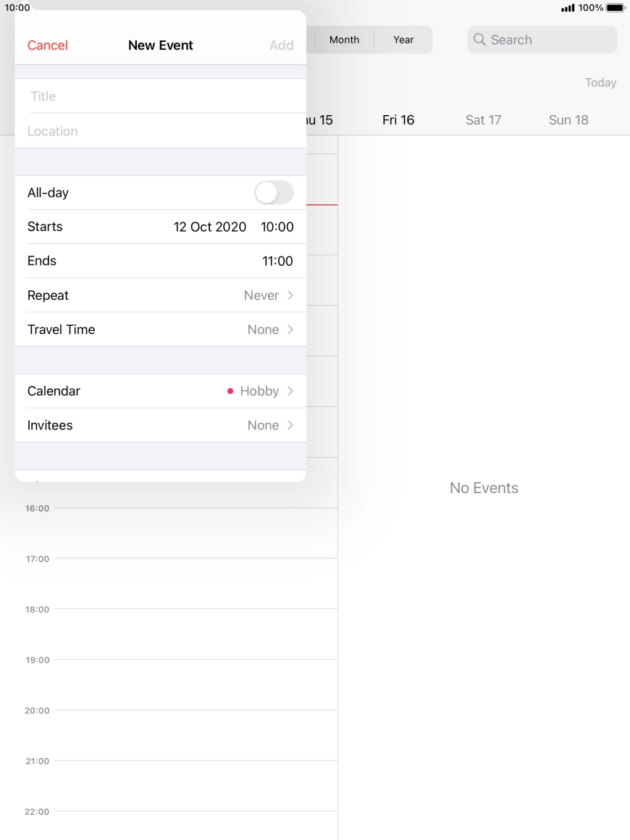The width and height of the screenshot is (630, 840).
Task: Click the search magnifier icon
Action: [479, 40]
